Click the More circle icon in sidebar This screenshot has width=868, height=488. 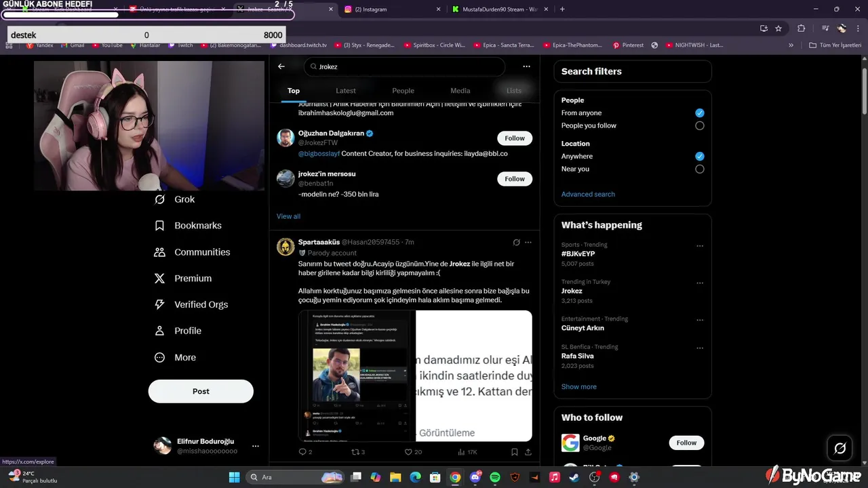159,358
